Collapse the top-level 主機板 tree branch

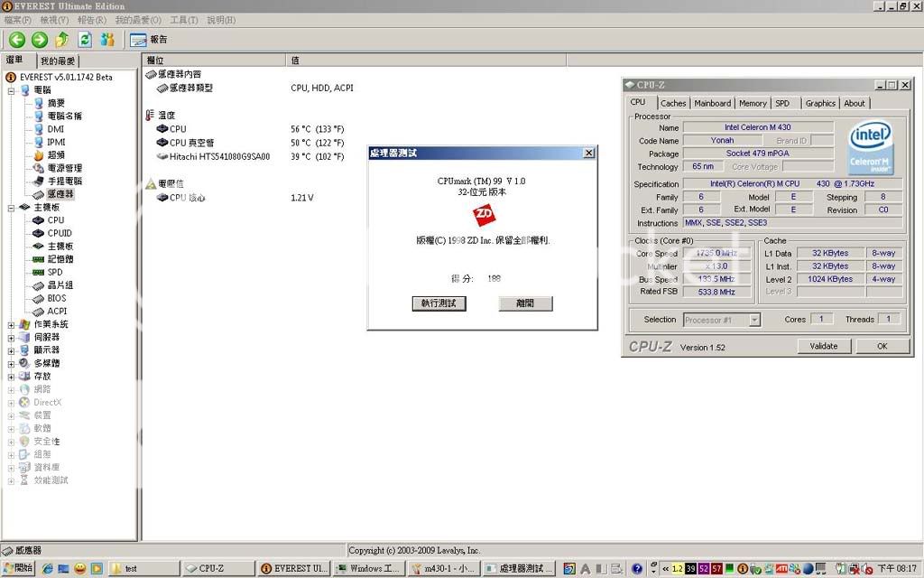[11, 208]
